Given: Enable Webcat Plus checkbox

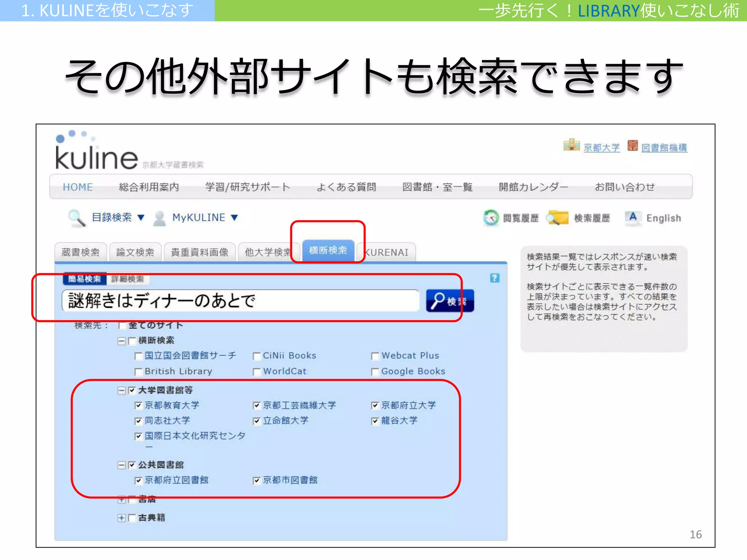Looking at the screenshot, I should [x=375, y=356].
